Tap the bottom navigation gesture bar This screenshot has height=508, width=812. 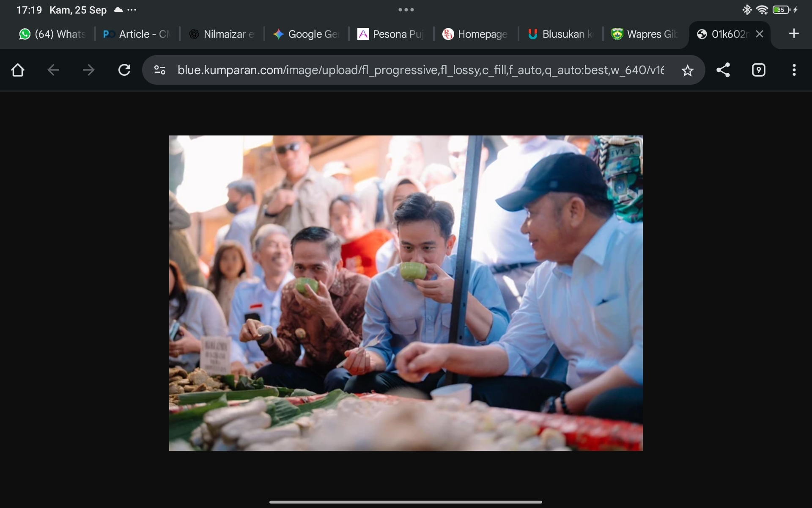pos(406,502)
